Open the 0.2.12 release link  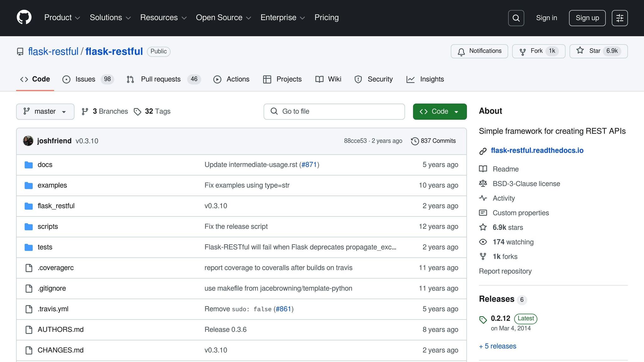click(501, 318)
